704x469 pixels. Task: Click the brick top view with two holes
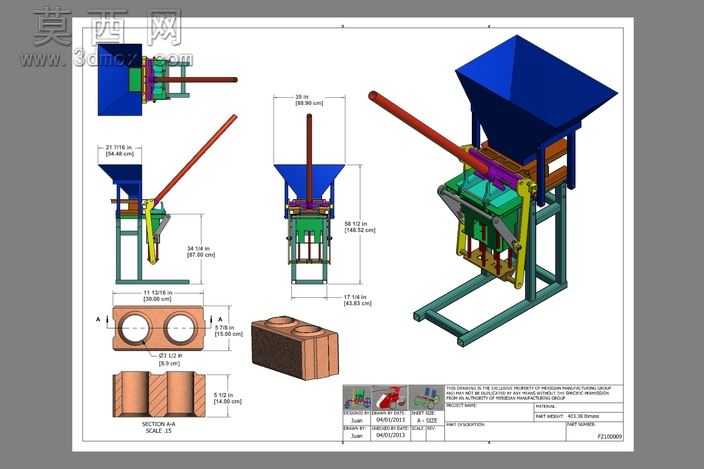click(x=158, y=329)
